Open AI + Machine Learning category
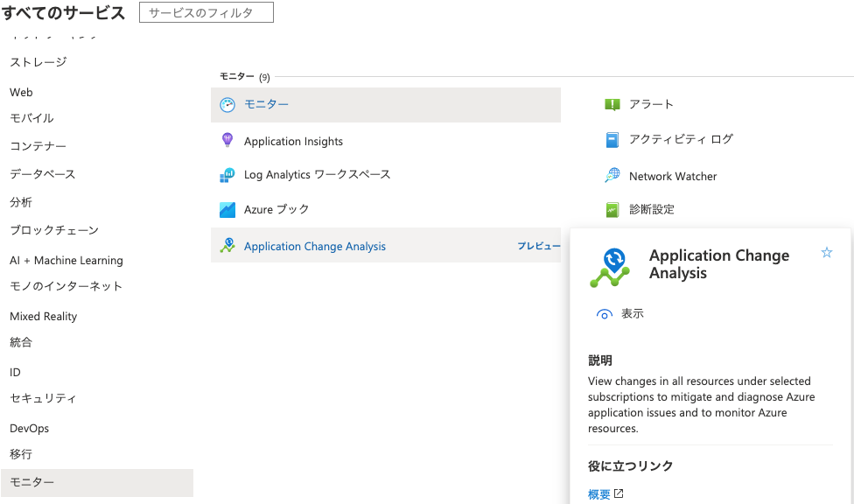 coord(66,260)
